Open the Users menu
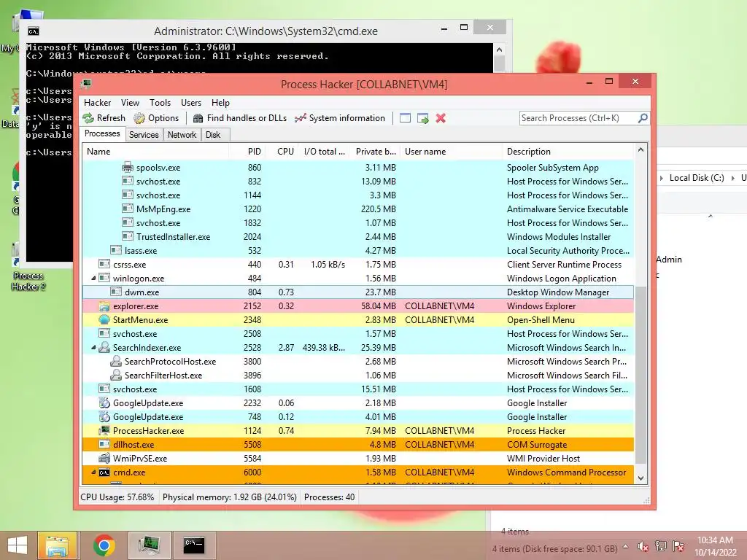747x560 pixels. 191,102
